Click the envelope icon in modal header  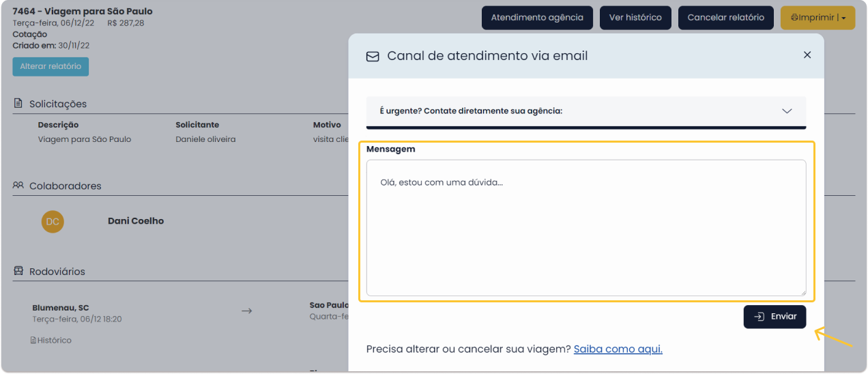tap(373, 57)
